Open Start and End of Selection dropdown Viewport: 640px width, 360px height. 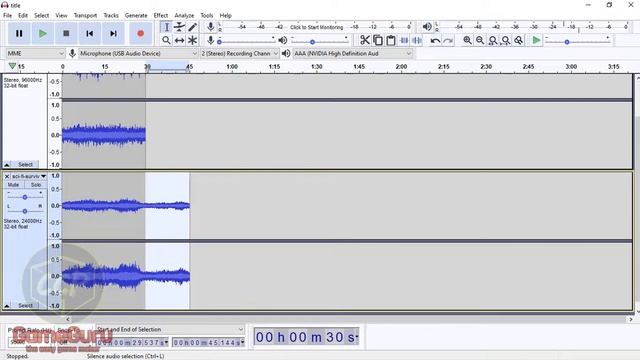(x=170, y=329)
